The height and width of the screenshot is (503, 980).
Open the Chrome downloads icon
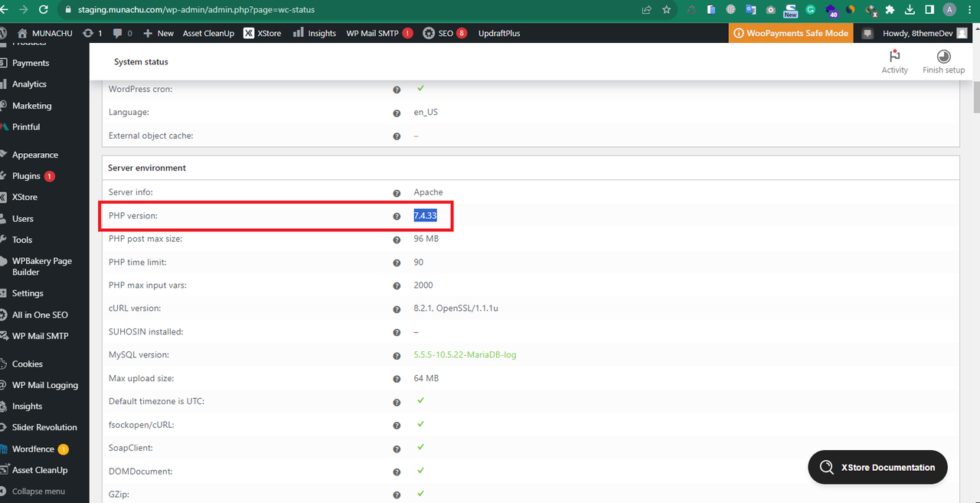pos(910,10)
